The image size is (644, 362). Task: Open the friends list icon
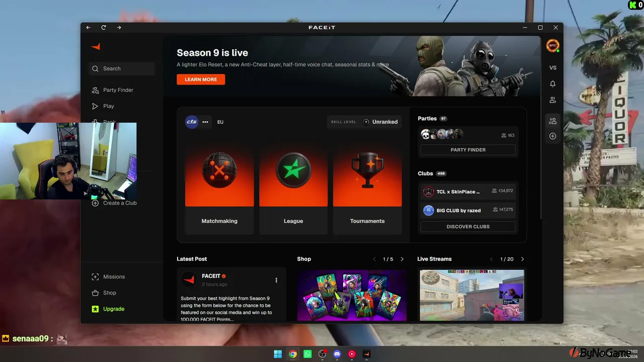pos(553,100)
